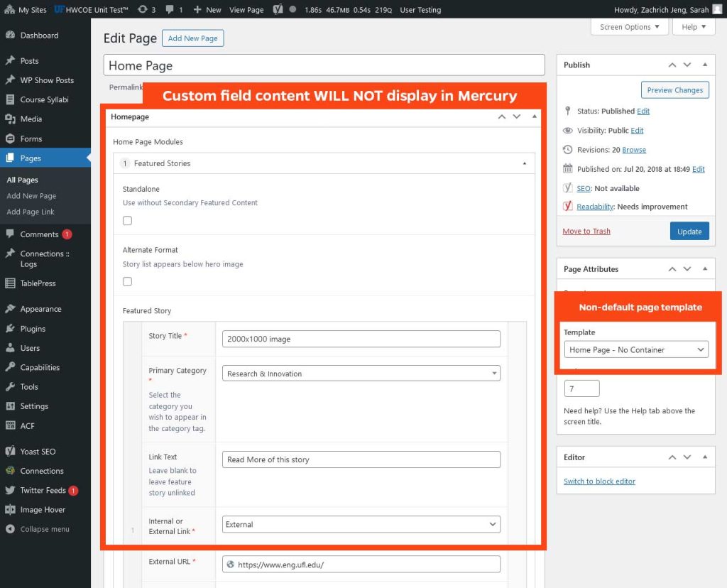
Task: Click the Update button
Action: tap(689, 231)
